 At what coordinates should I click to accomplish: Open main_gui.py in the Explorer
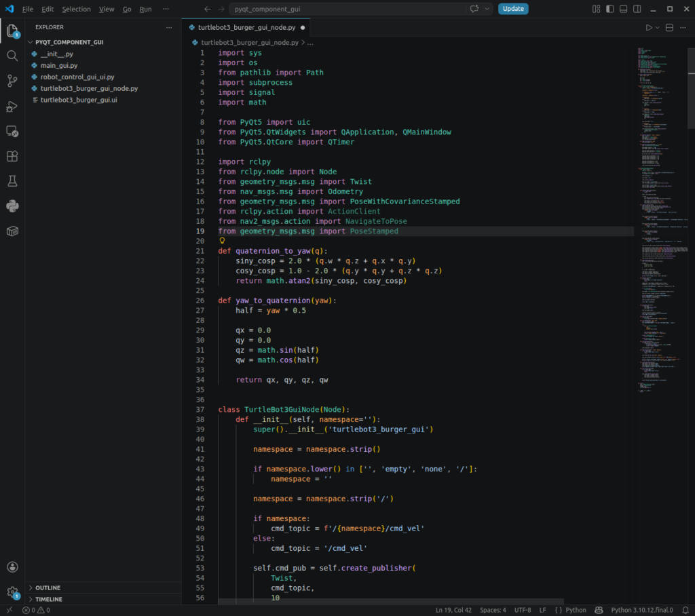click(103, 66)
